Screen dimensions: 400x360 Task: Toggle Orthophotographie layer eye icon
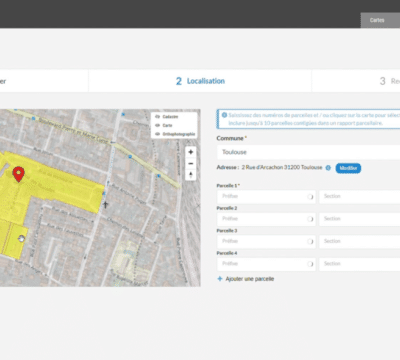tap(158, 134)
